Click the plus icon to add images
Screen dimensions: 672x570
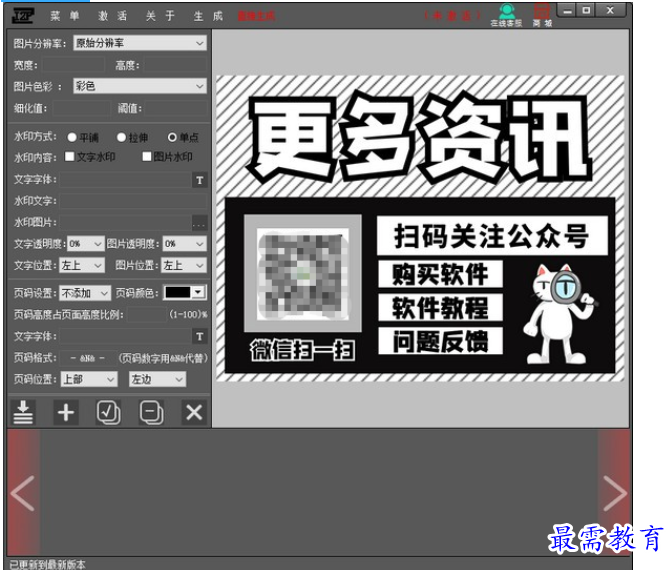pos(66,412)
